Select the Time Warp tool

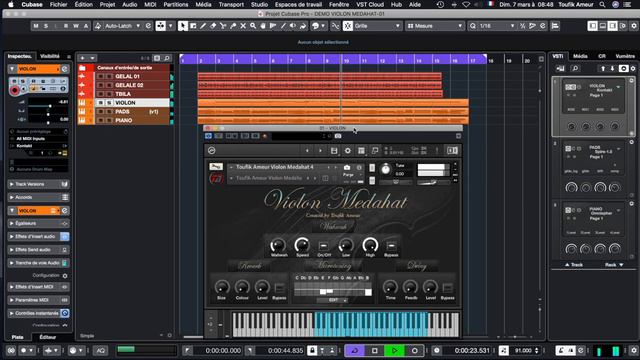pyautogui.click(x=273, y=26)
